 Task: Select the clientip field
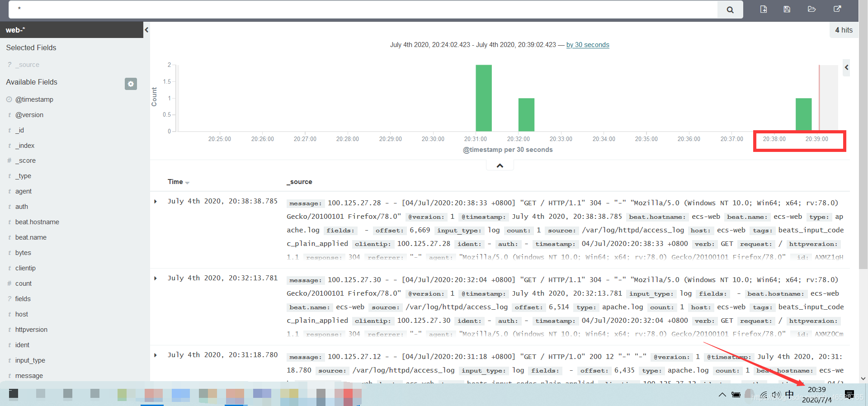point(25,268)
